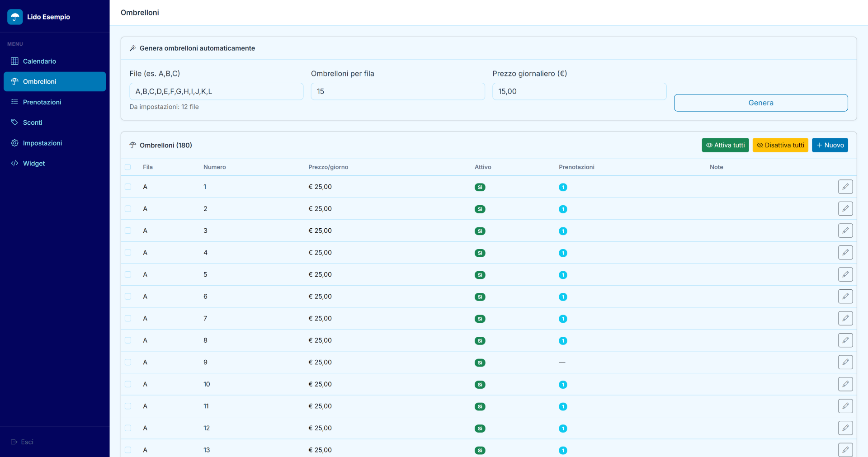Click pencil icon for umbrella A 7
Screen dimensions: 868x457
[x=845, y=318]
